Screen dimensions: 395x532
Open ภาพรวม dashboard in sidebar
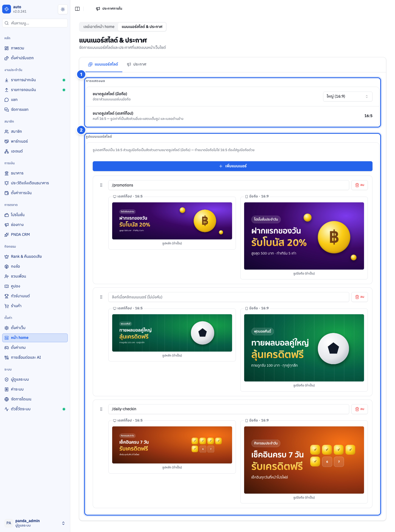click(35, 48)
